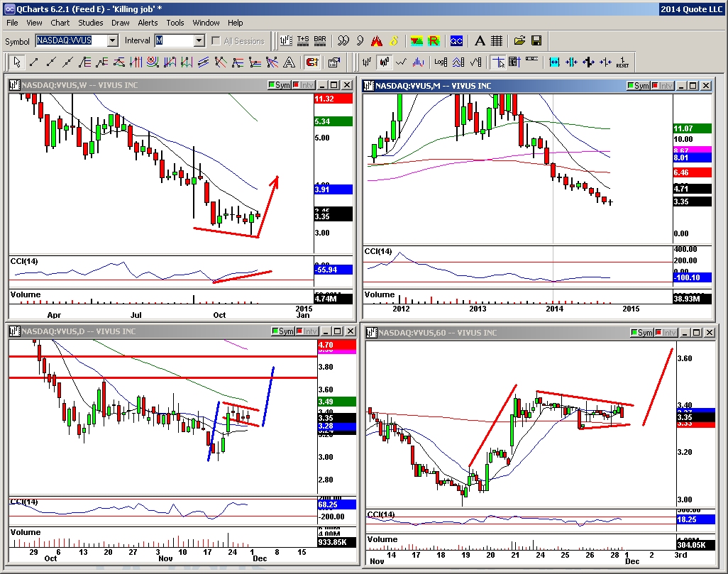Click the cyan expand-horizontal zoom icon

tap(554, 62)
